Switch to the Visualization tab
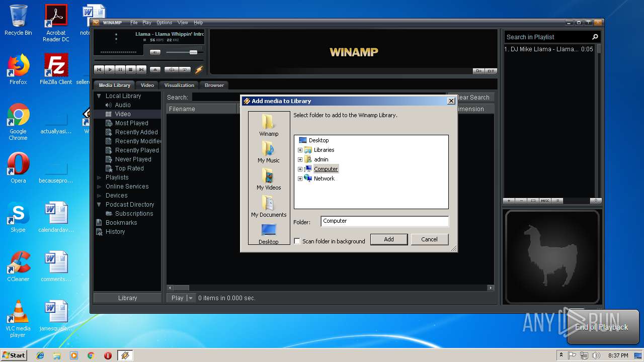 tap(179, 85)
